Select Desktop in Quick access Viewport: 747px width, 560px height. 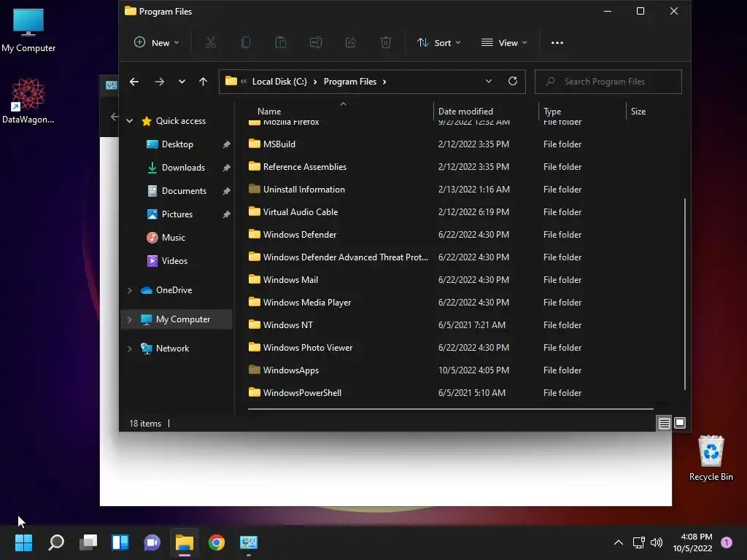[x=177, y=144]
